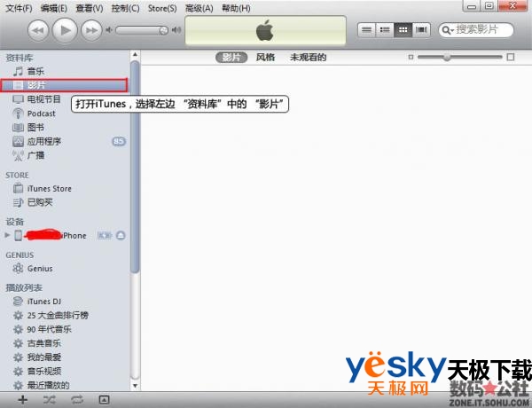Select the 影片 tab in content header
Image resolution: width=532 pixels, height=408 pixels.
click(231, 58)
